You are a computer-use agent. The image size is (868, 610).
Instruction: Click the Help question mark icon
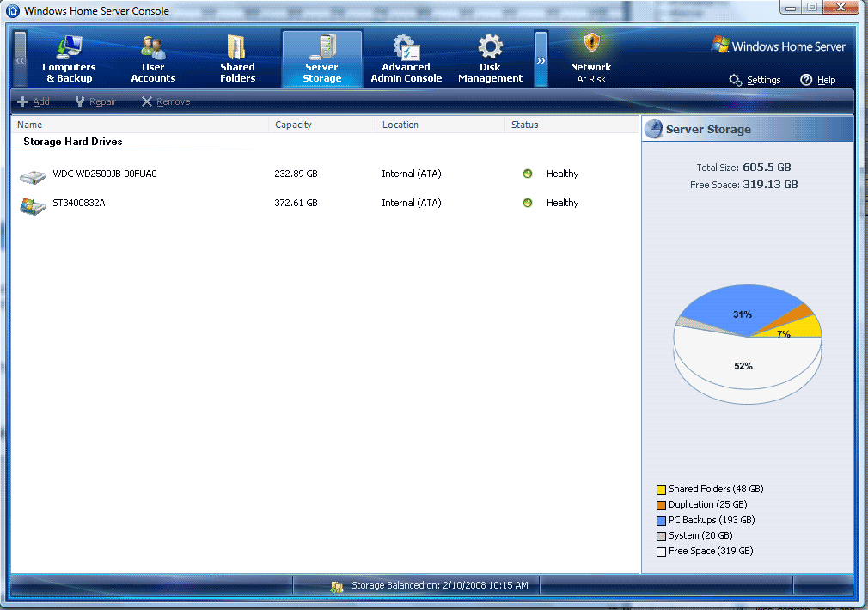click(806, 80)
